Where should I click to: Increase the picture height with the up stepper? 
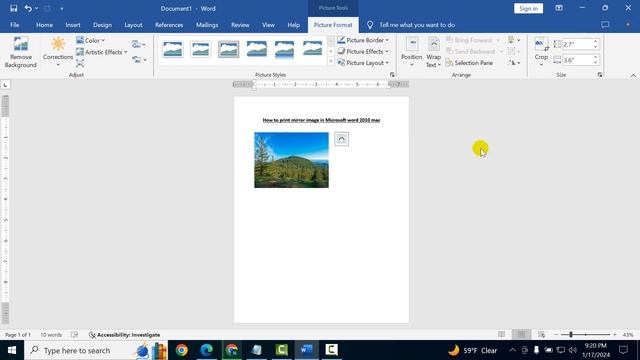[596, 42]
